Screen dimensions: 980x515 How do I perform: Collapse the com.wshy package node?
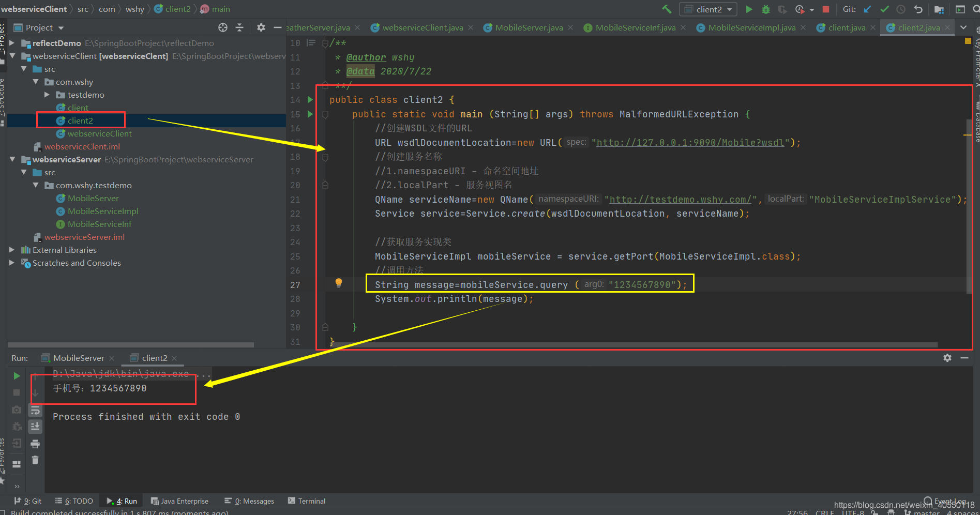36,82
